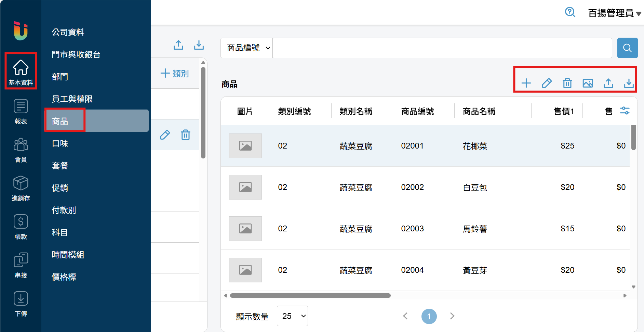Delete the selected category via trash icon
Image resolution: width=644 pixels, height=332 pixels.
coord(185,135)
